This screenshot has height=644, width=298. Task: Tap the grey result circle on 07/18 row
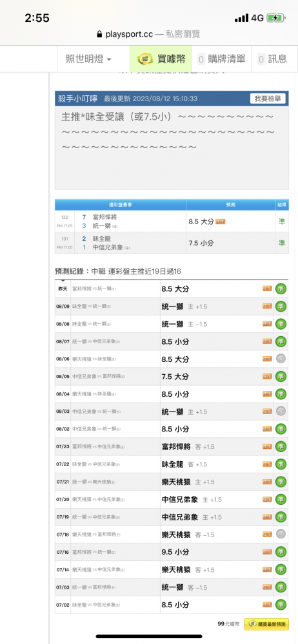(x=281, y=535)
